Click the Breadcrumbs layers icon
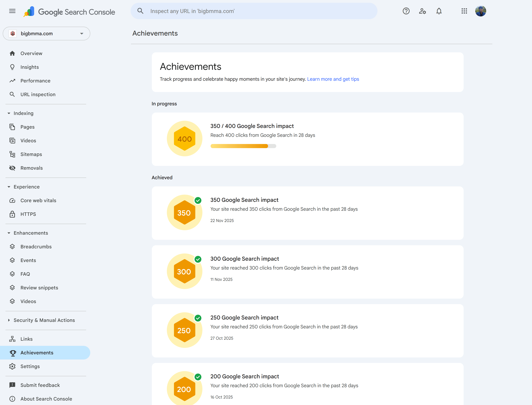 [x=12, y=247]
